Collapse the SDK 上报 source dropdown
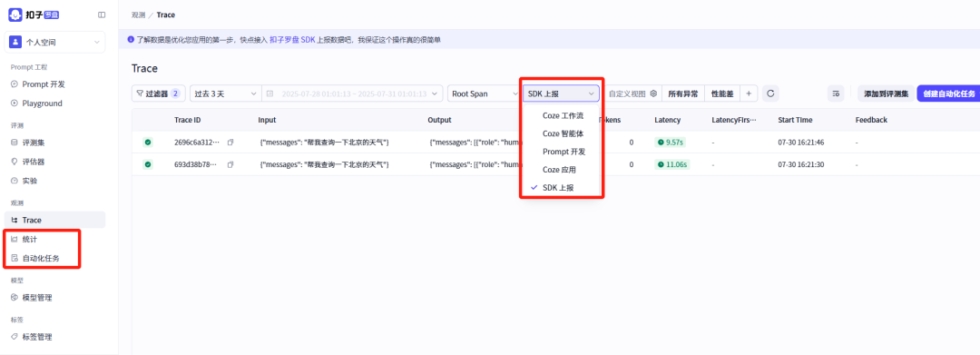Image resolution: width=980 pixels, height=355 pixels. pos(561,94)
